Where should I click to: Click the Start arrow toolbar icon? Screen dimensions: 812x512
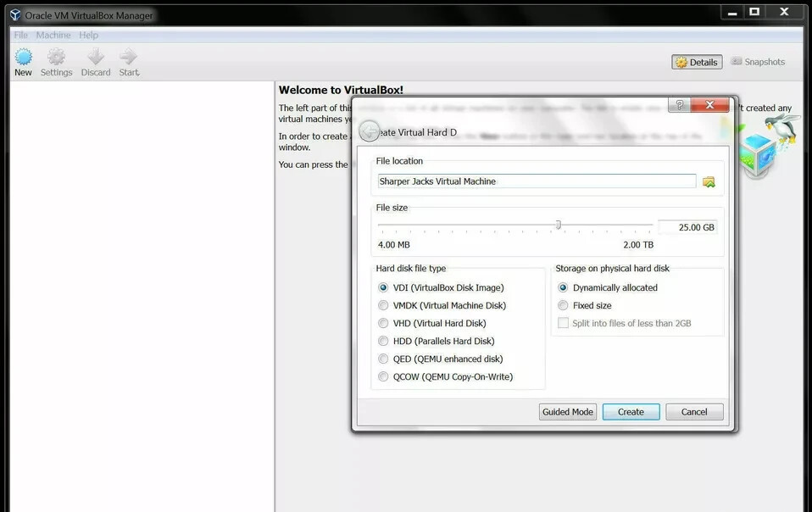[x=129, y=57]
